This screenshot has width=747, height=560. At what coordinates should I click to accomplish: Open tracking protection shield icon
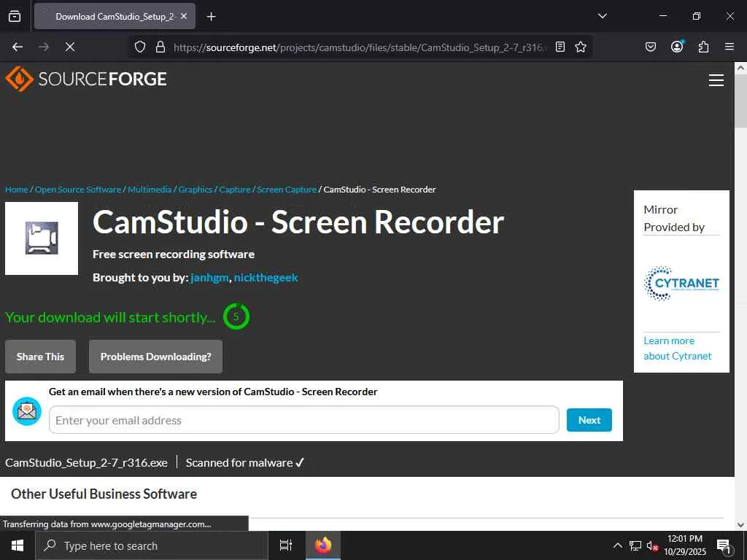click(139, 47)
